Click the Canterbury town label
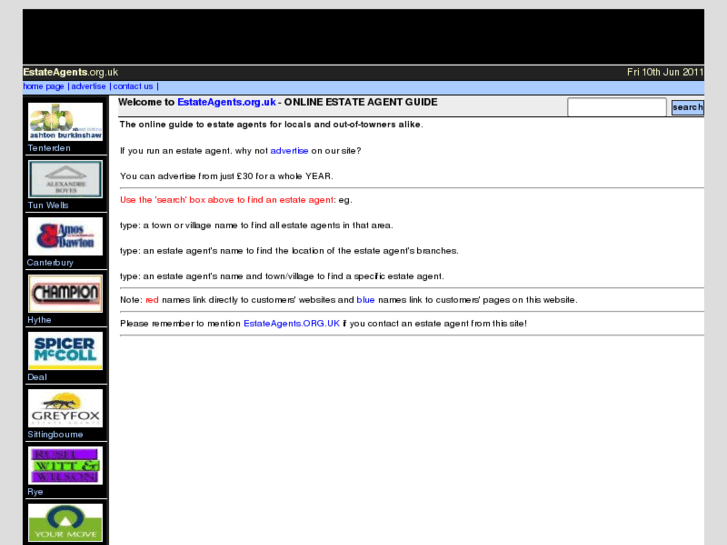This screenshot has width=727, height=545. 50,263
